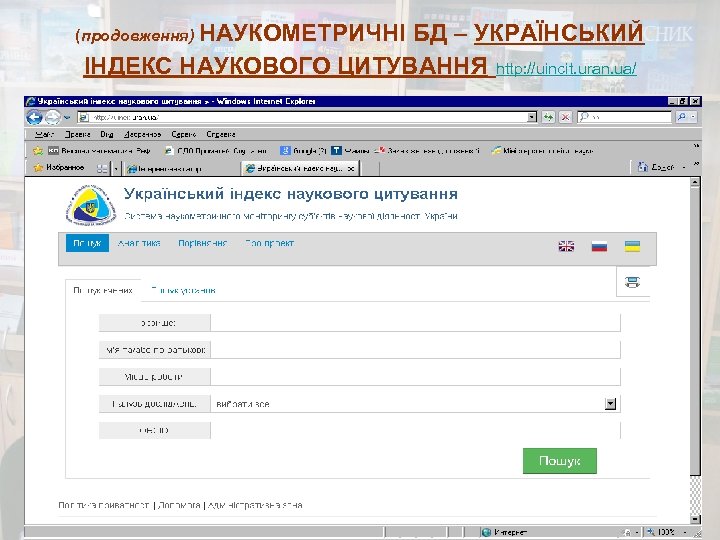Close the Український індекс browser tab
Viewport: 720px width, 540px height.
pos(351,169)
